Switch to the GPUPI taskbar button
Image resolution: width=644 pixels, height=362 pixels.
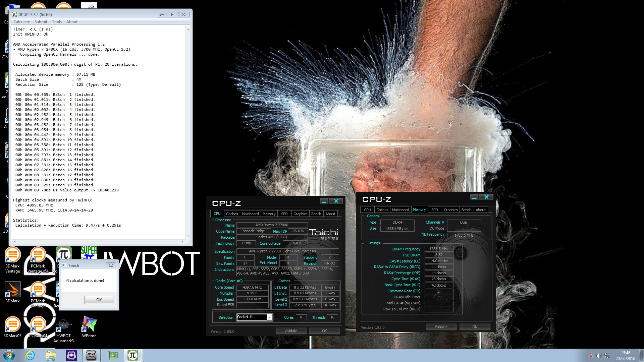[x=133, y=355]
